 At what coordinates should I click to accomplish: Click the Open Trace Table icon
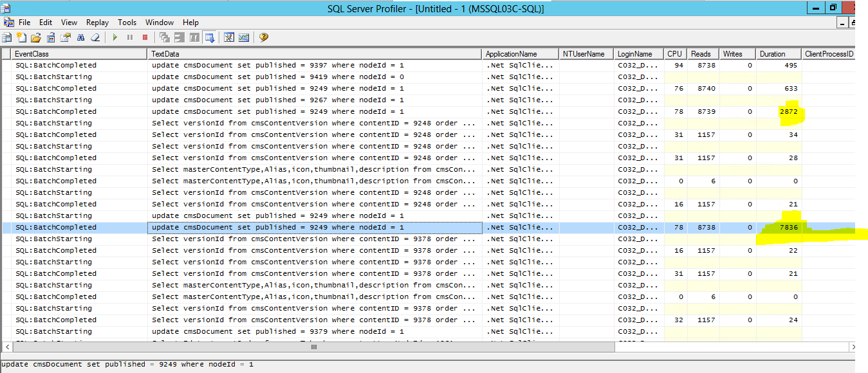[x=51, y=37]
